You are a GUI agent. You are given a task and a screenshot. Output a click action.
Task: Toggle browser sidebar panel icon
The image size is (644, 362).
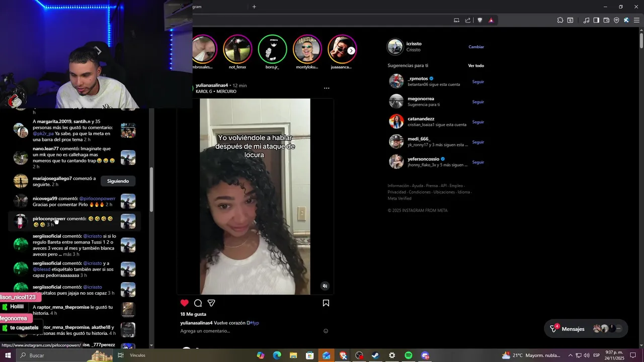point(596,20)
